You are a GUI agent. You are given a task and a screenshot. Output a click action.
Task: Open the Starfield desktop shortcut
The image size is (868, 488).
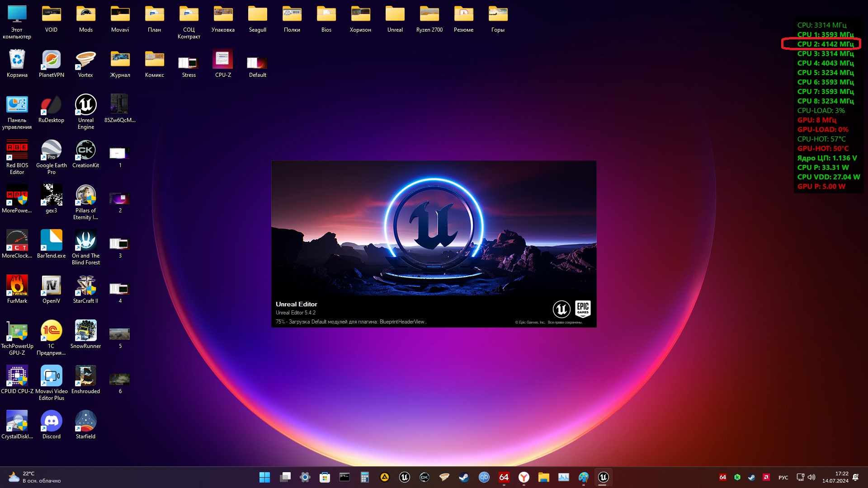[85, 422]
